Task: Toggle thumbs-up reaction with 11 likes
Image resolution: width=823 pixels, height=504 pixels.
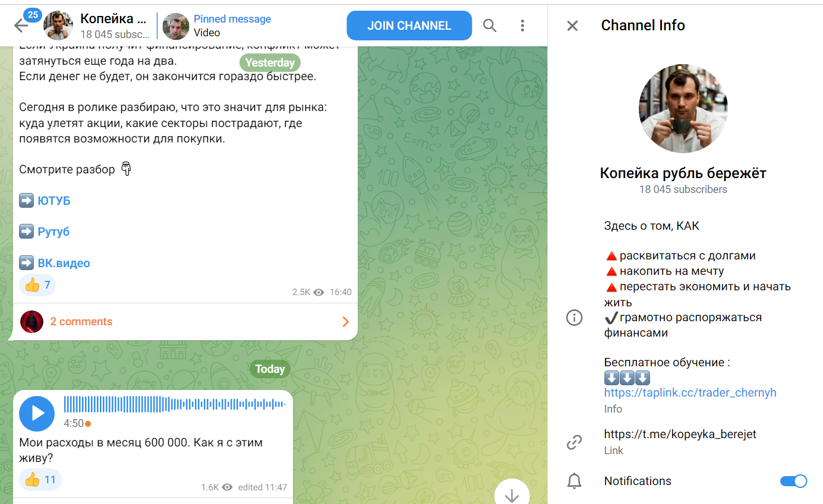Action: 40,480
